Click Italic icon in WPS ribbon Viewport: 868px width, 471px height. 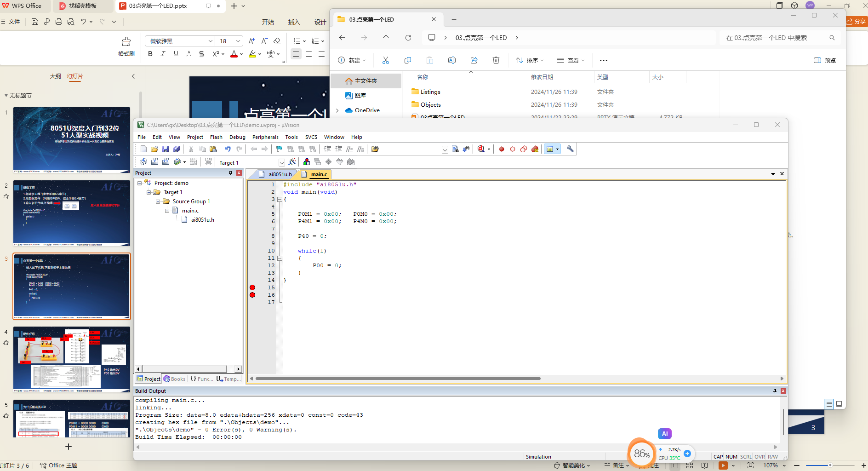(163, 54)
